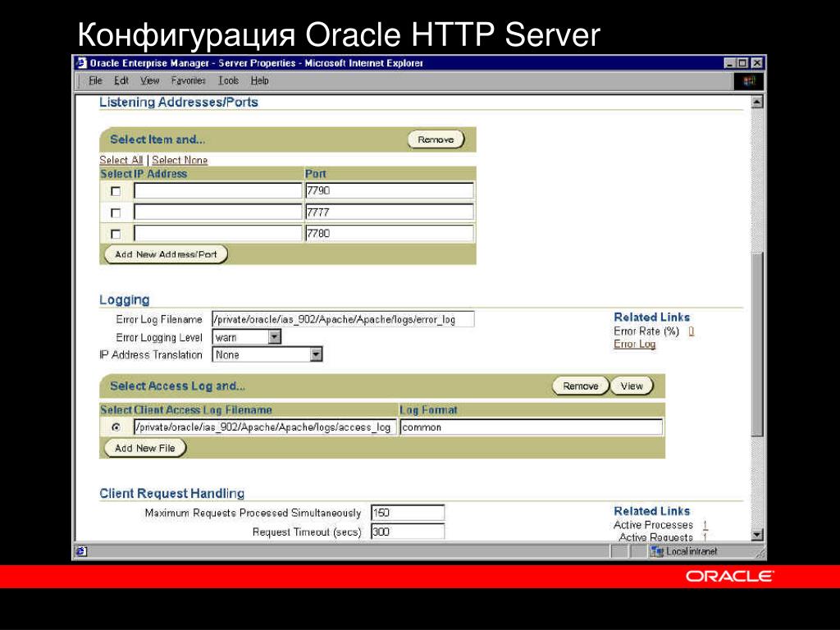Check the checkbox for port 7790 row

tap(115, 191)
